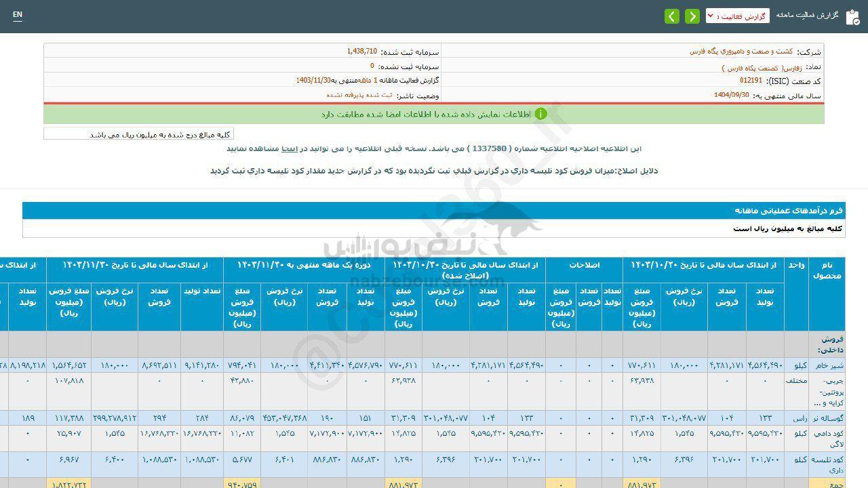
Task: Click the raw milk cumulative sales count ۸,۶۹۲,۵۱۱
Action: click(159, 365)
